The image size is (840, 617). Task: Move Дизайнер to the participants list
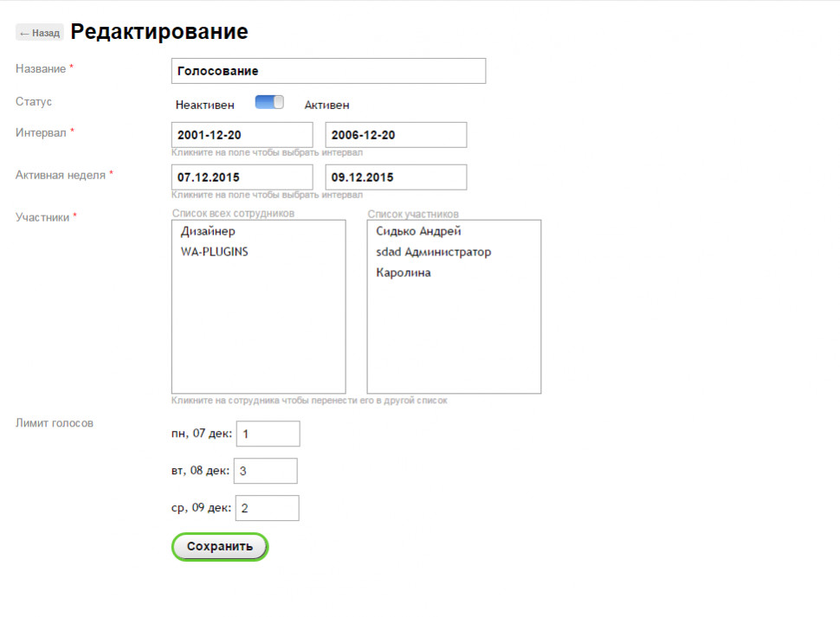(208, 231)
